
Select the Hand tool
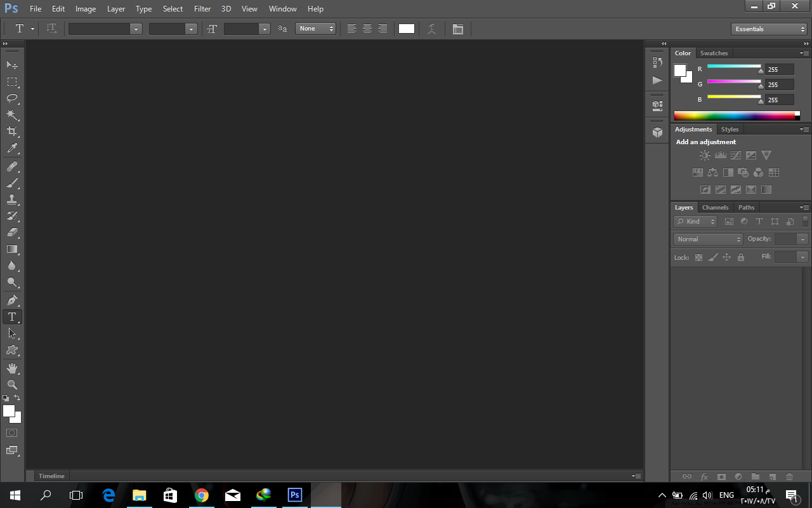coord(12,368)
